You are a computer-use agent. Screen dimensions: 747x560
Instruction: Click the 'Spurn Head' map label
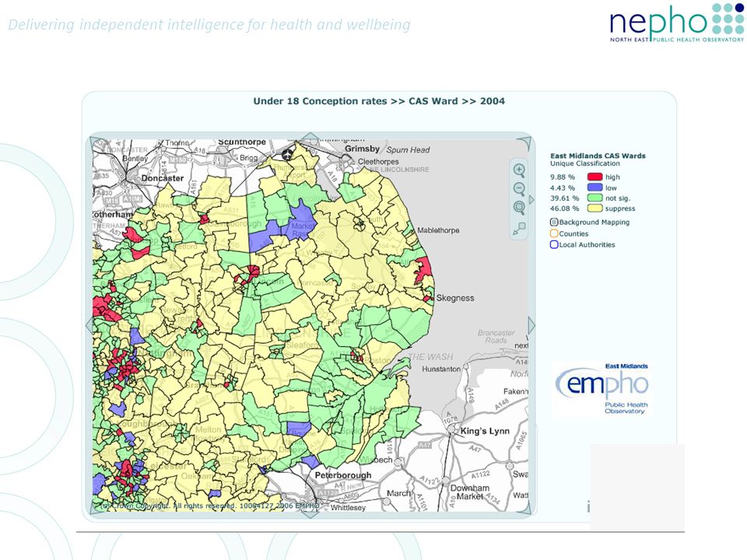click(408, 150)
